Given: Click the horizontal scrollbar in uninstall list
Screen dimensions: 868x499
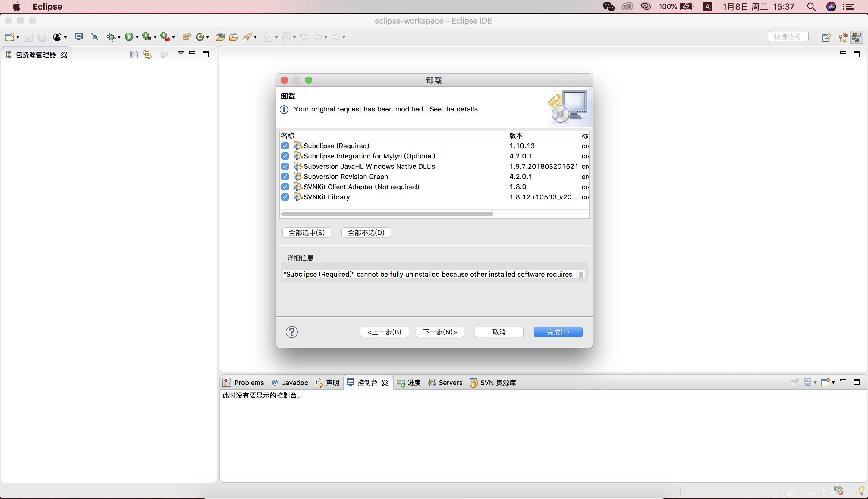Looking at the screenshot, I should pyautogui.click(x=387, y=214).
